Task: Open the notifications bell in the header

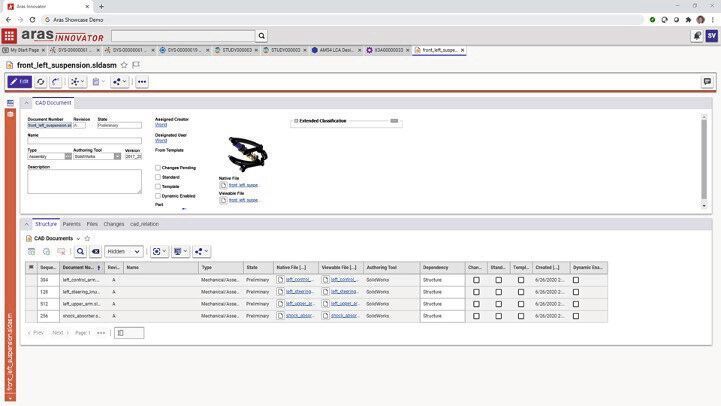Action: pos(697,36)
